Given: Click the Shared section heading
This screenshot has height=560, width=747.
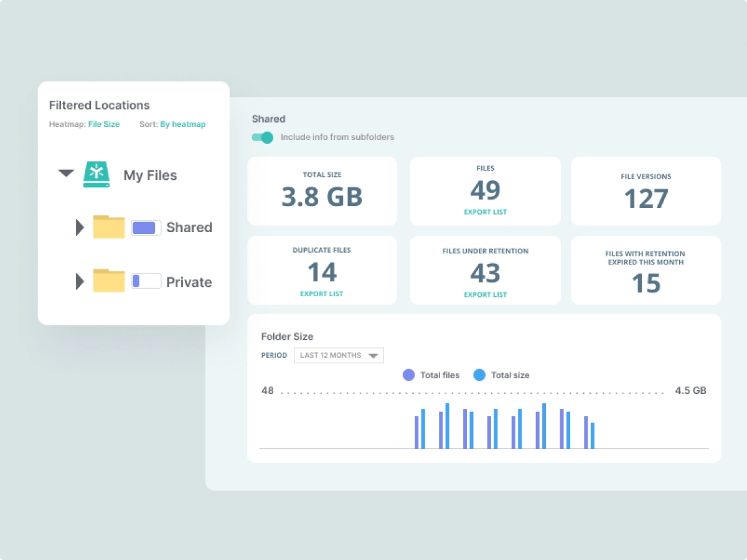Looking at the screenshot, I should 268,119.
